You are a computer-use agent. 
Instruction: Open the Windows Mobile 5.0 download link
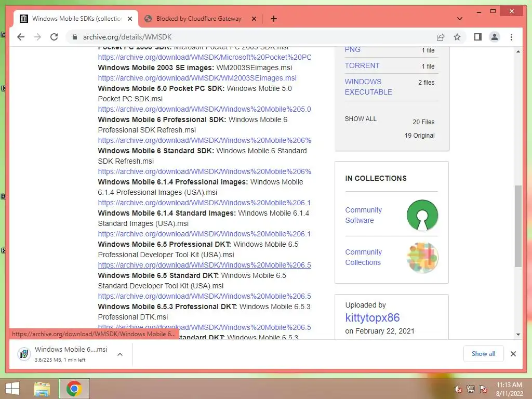tap(204, 109)
